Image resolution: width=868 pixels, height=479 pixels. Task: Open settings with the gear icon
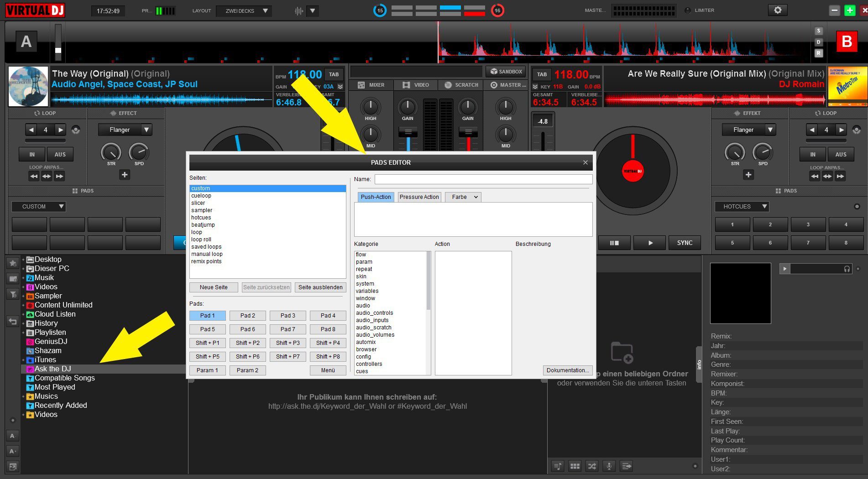778,10
